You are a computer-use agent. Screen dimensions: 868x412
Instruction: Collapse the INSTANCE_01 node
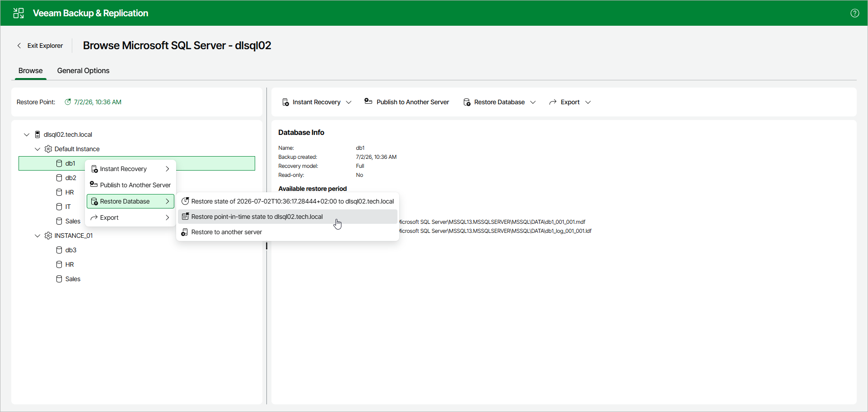37,236
